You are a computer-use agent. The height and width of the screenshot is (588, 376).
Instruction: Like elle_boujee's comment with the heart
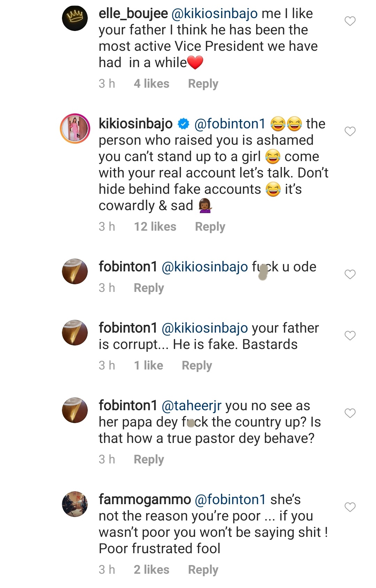point(350,21)
